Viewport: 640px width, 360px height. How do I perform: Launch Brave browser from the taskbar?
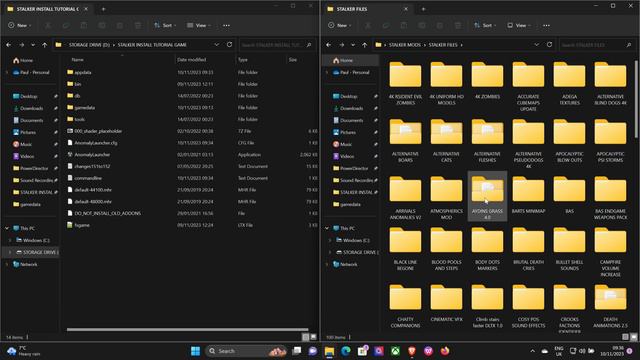tap(411, 351)
